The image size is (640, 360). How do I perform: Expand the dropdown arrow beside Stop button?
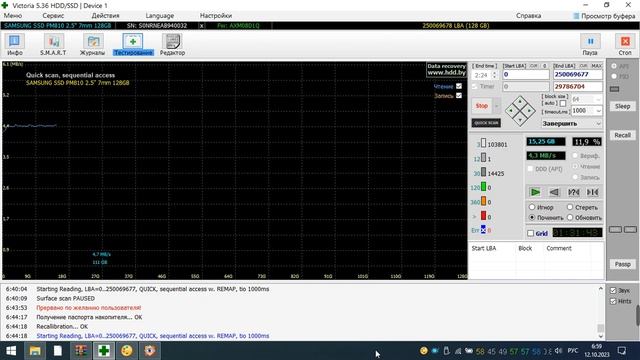pos(497,106)
